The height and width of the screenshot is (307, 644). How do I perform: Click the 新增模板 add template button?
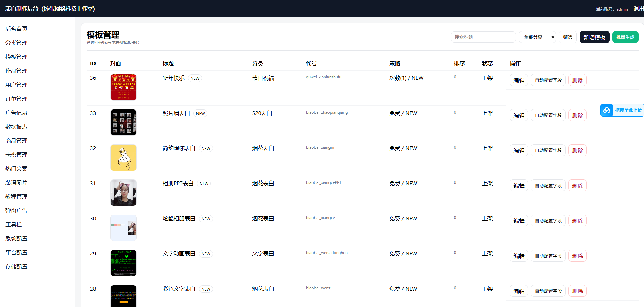tap(594, 37)
